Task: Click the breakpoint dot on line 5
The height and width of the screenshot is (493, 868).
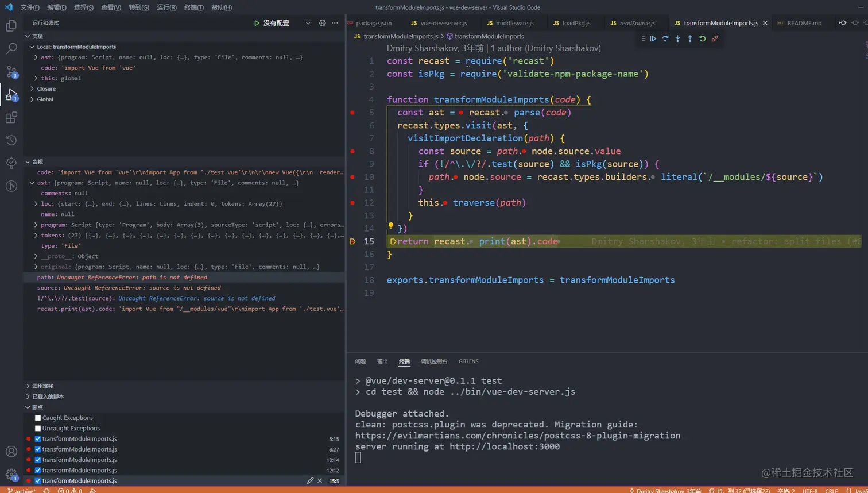Action: pyautogui.click(x=352, y=113)
